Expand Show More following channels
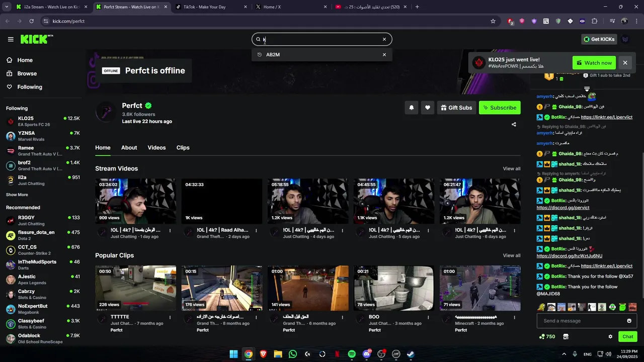Image resolution: width=644 pixels, height=362 pixels. click(x=17, y=195)
